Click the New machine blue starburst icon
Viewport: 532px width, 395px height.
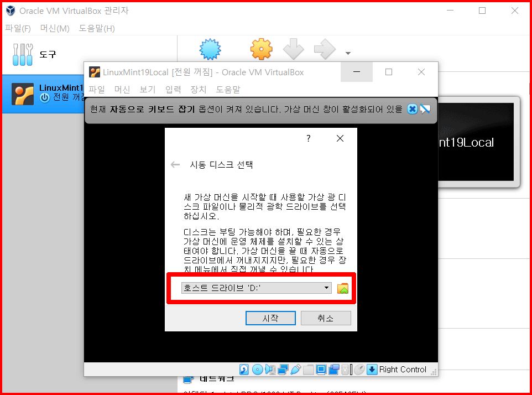coord(210,49)
